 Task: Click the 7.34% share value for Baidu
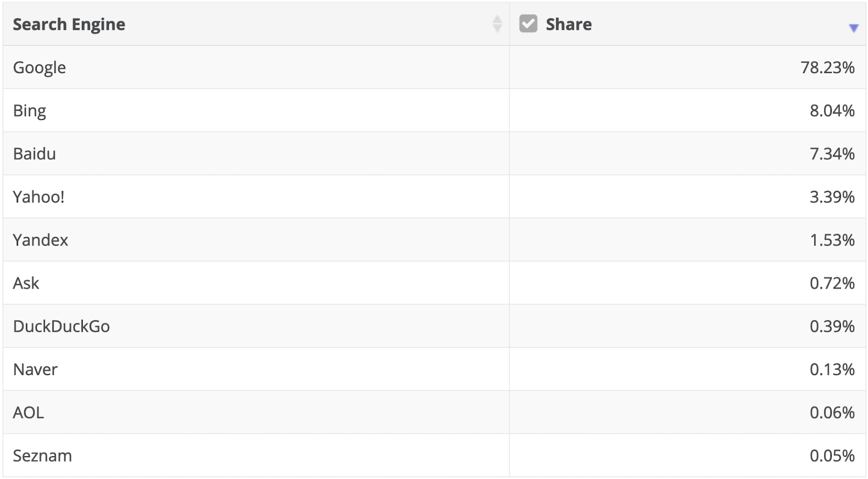tap(832, 154)
